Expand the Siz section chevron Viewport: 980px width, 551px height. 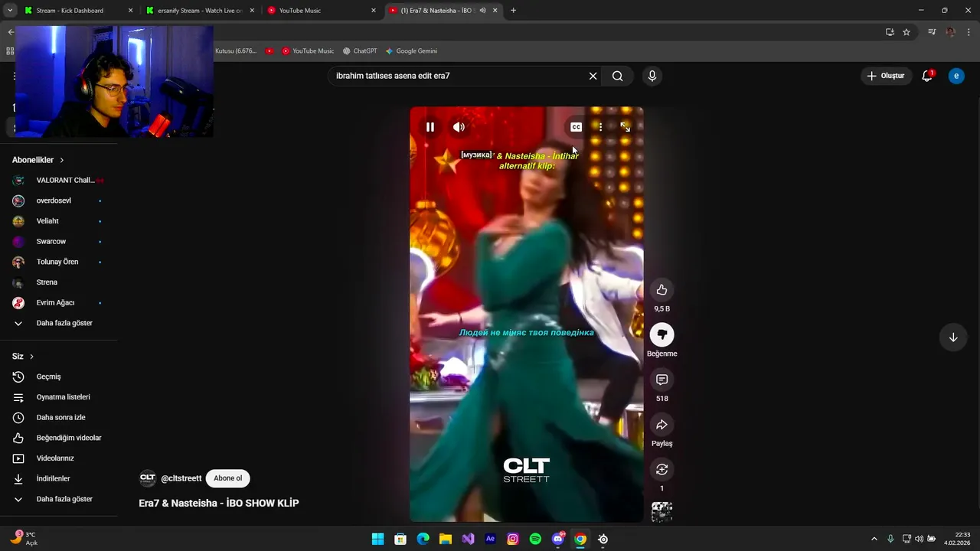pos(31,357)
